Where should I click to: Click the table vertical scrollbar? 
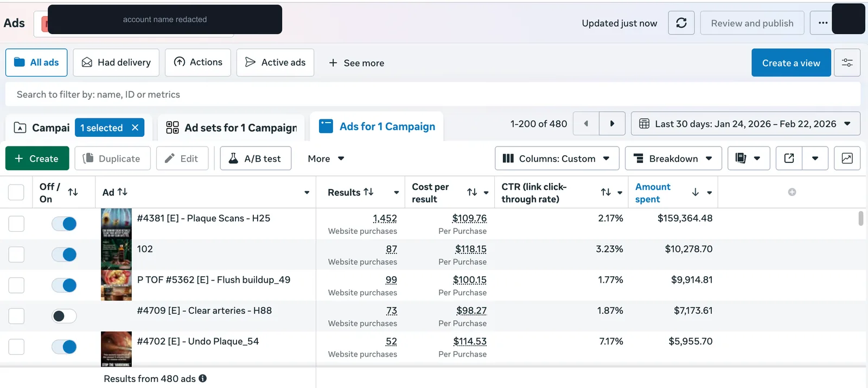[x=861, y=218]
